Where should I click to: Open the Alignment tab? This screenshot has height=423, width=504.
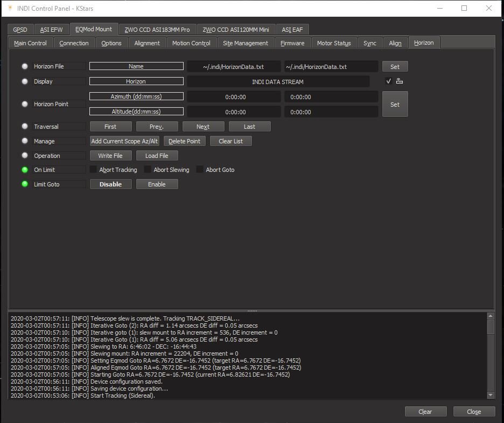coord(147,43)
